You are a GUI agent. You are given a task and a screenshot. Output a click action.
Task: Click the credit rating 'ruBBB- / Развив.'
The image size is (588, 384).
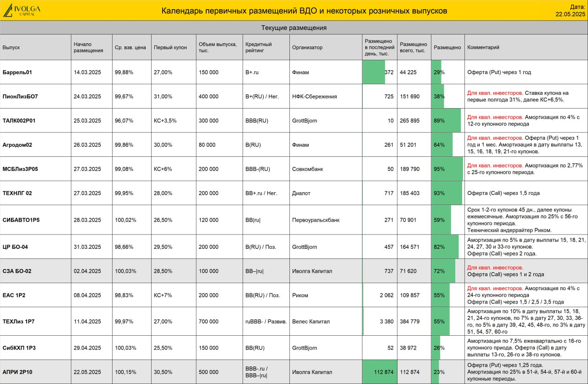point(266,321)
